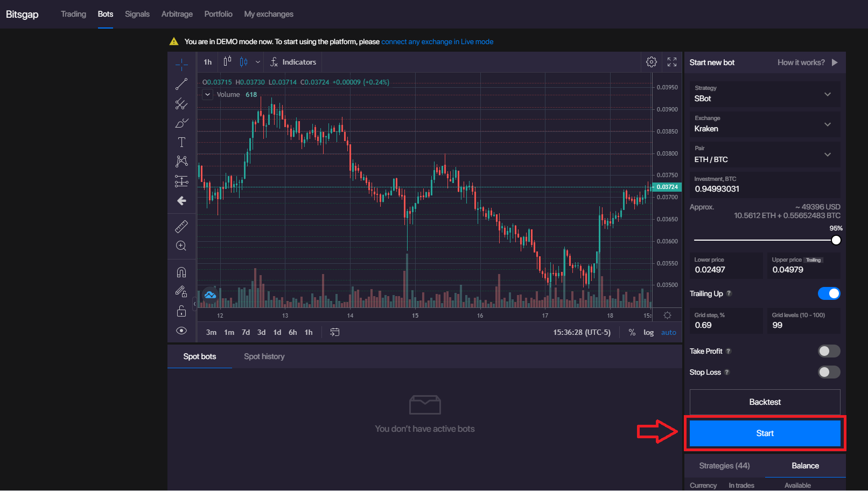
Task: Select the trend line drawing tool
Action: point(181,84)
